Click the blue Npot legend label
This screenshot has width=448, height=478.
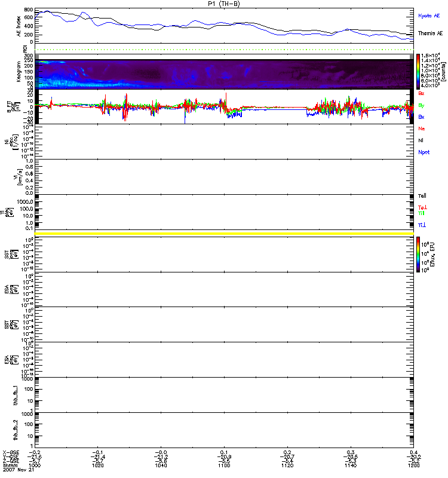coord(424,152)
